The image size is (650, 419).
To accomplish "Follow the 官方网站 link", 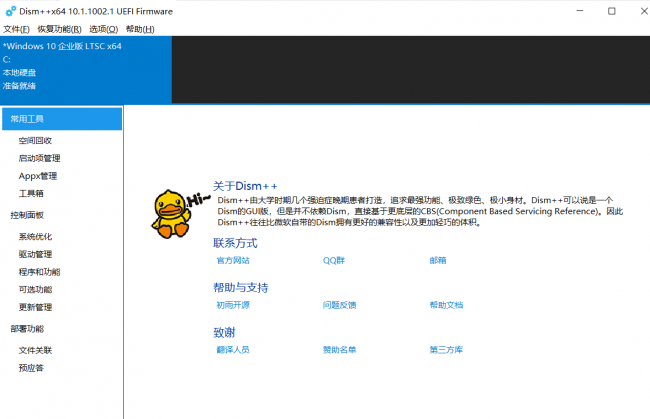I will pos(233,260).
